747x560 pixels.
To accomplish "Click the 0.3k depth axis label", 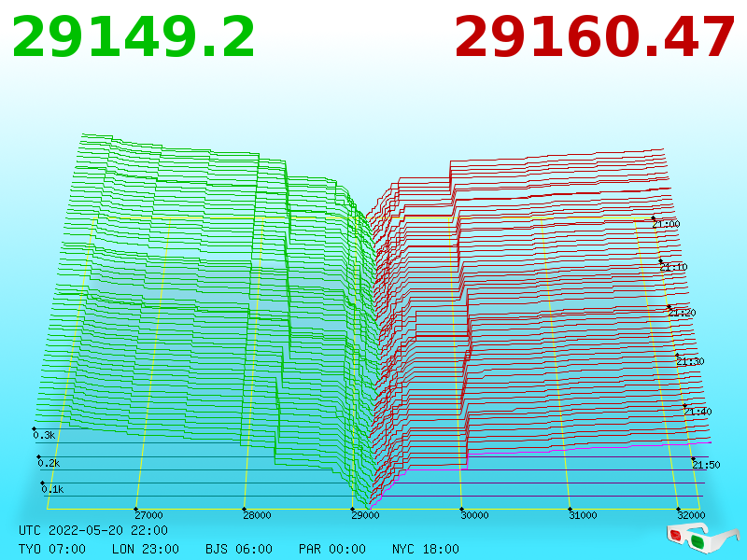I will (x=44, y=435).
